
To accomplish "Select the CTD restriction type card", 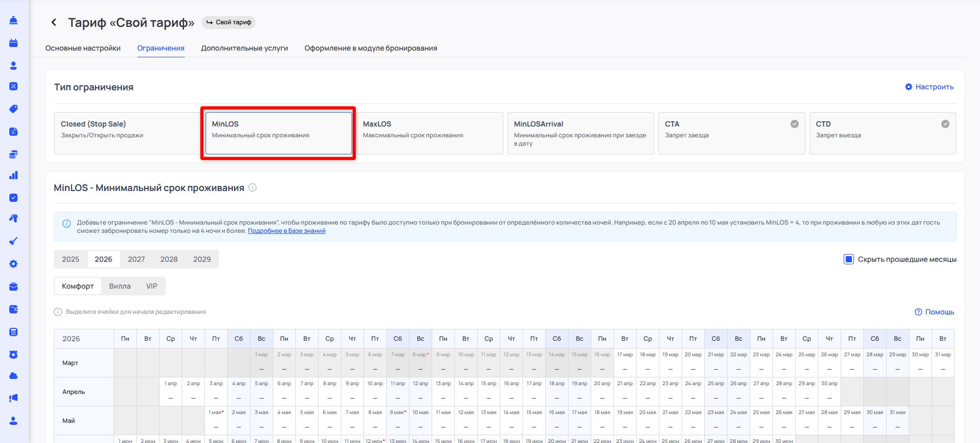I will [x=882, y=133].
